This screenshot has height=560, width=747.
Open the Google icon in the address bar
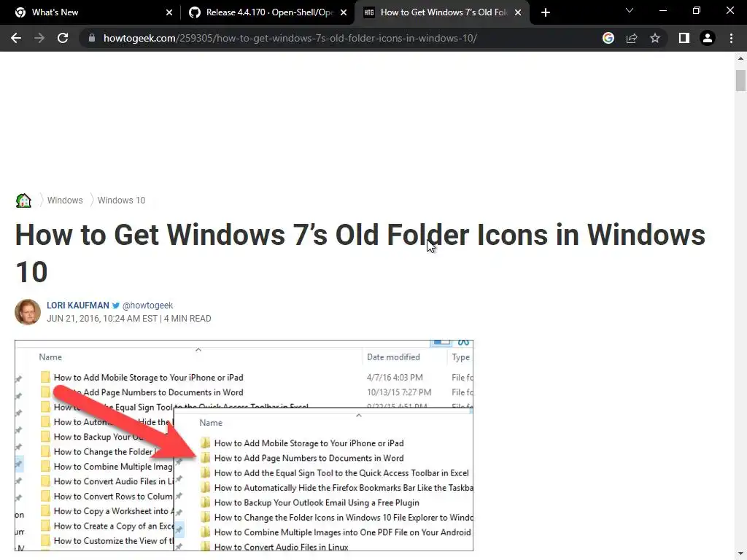pos(608,38)
